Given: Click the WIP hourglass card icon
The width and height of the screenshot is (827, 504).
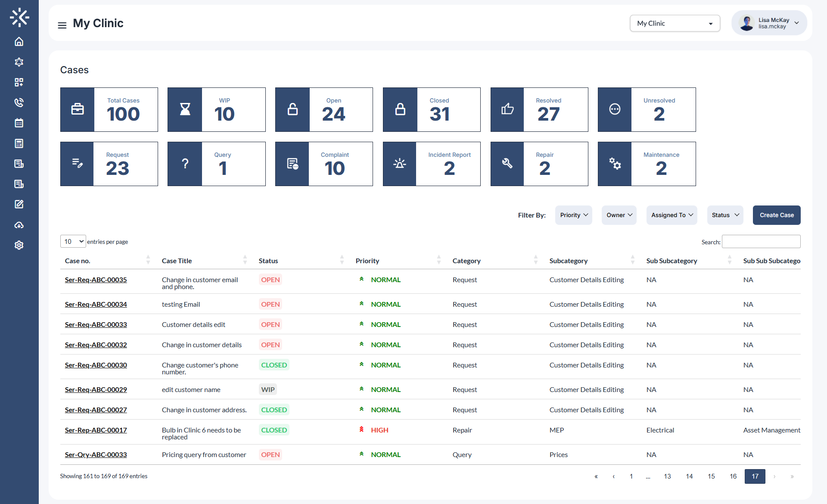Looking at the screenshot, I should tap(184, 109).
